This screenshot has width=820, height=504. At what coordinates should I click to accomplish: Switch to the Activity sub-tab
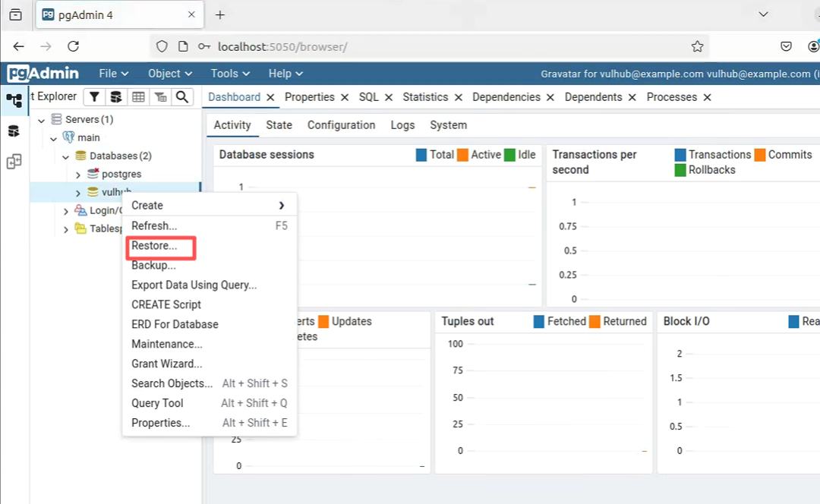point(232,125)
